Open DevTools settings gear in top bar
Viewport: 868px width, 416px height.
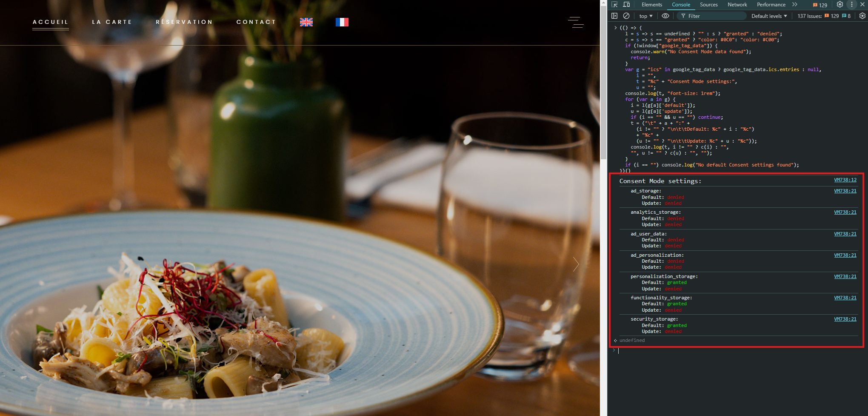(839, 5)
